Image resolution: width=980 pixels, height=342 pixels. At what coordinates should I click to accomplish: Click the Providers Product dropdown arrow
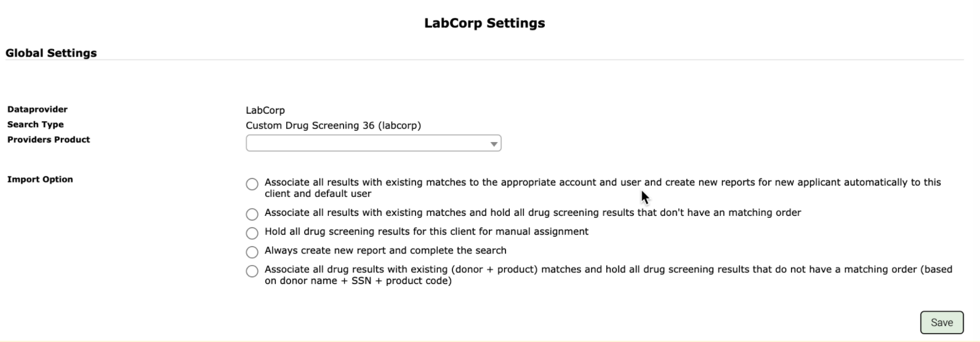(x=494, y=144)
